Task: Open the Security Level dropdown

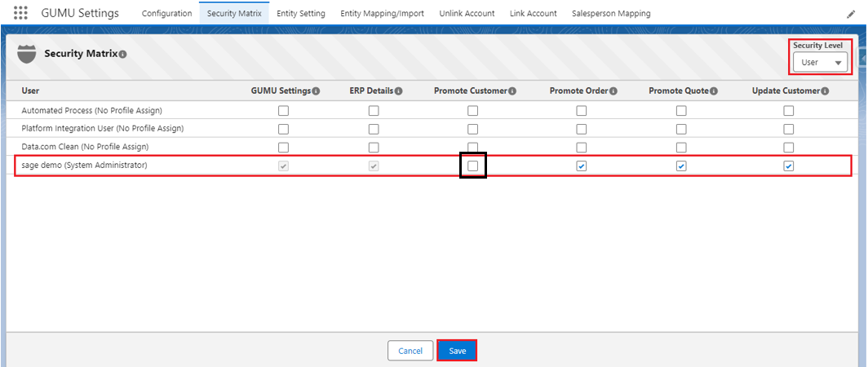Action: click(x=820, y=62)
